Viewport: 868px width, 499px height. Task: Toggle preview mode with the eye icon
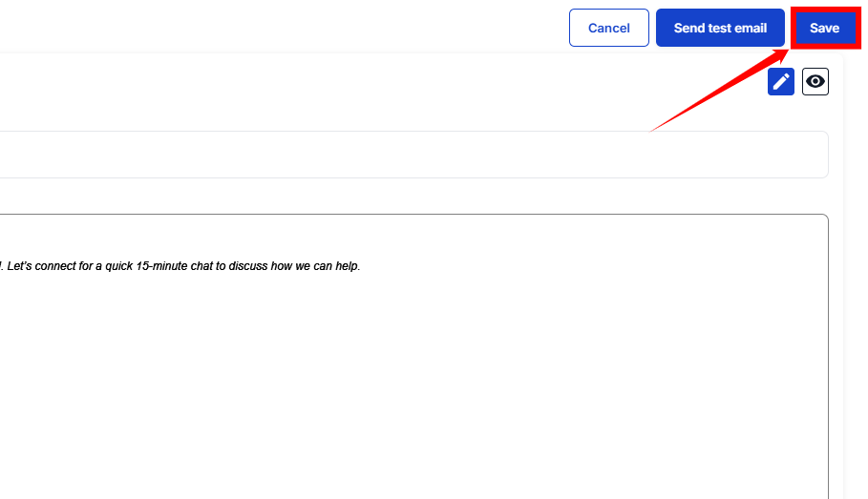click(x=815, y=82)
